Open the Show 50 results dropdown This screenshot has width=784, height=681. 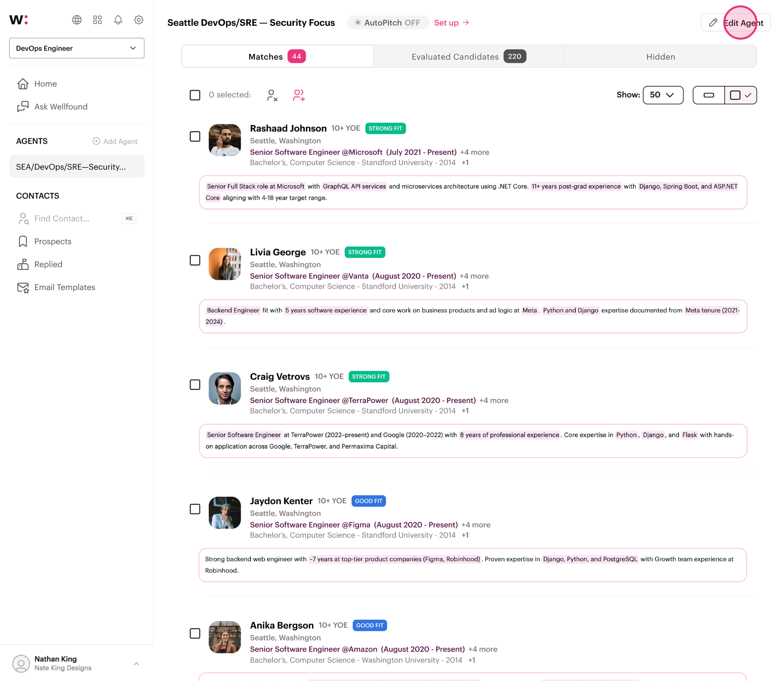662,95
